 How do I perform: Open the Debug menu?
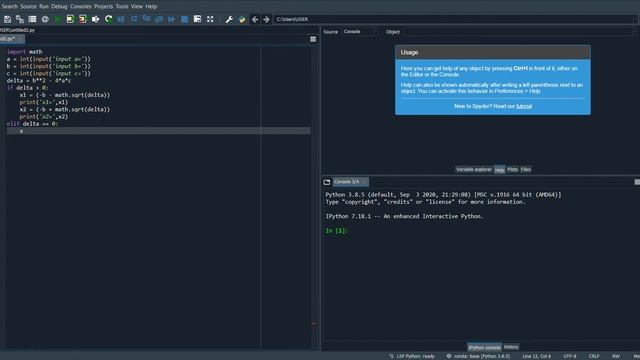click(x=59, y=7)
